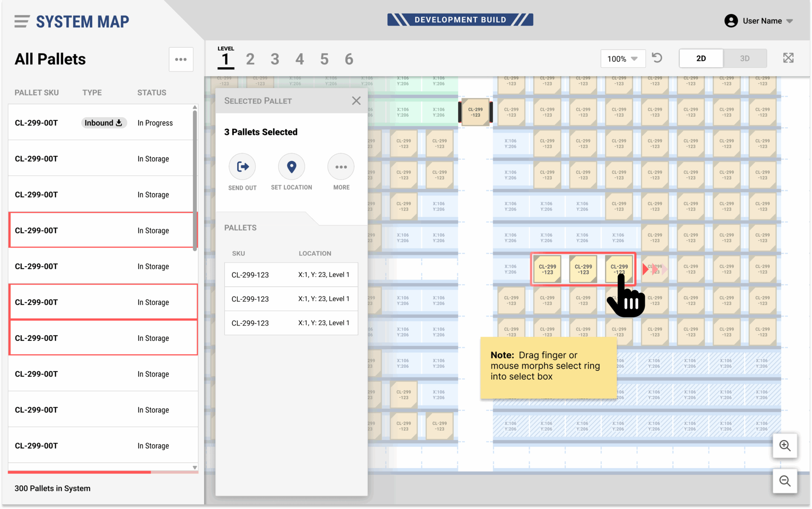Image resolution: width=812 pixels, height=509 pixels.
Task: Click the red horizontal progress bar
Action: point(80,472)
